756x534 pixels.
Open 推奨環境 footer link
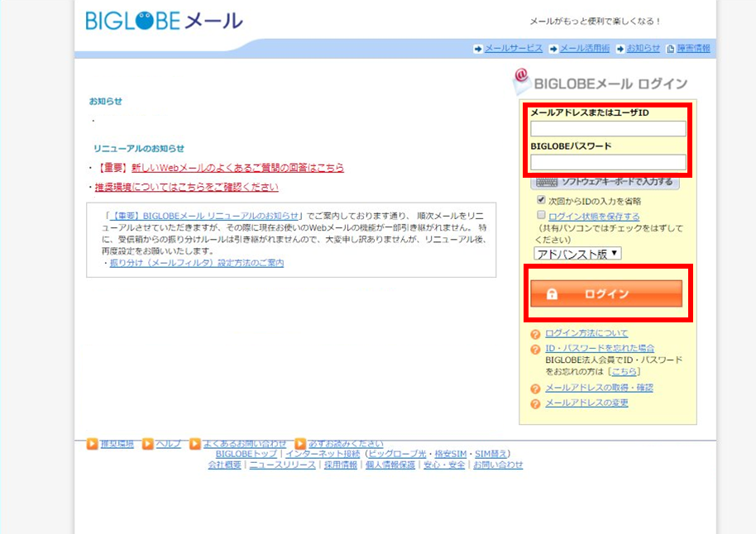click(x=117, y=444)
